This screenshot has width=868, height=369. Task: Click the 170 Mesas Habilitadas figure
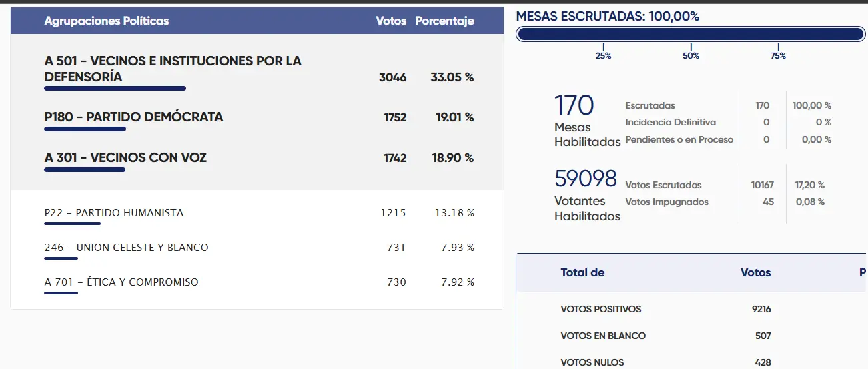(574, 107)
